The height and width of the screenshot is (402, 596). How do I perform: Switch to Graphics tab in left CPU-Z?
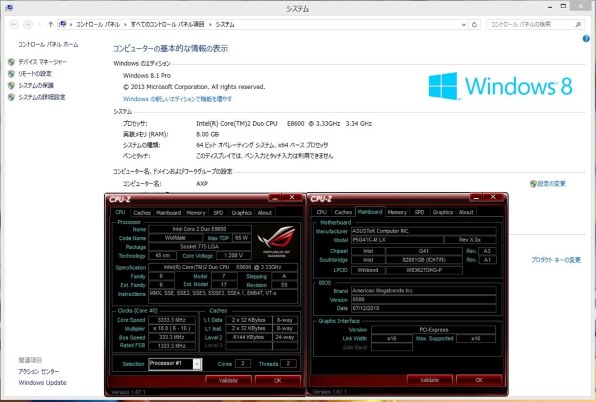pyautogui.click(x=241, y=213)
